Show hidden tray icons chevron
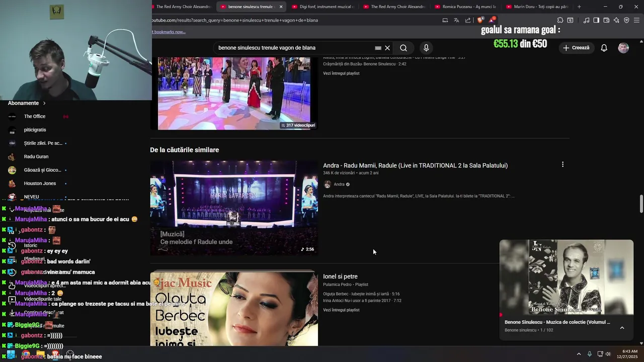Image resolution: width=644 pixels, height=362 pixels. pos(579,354)
